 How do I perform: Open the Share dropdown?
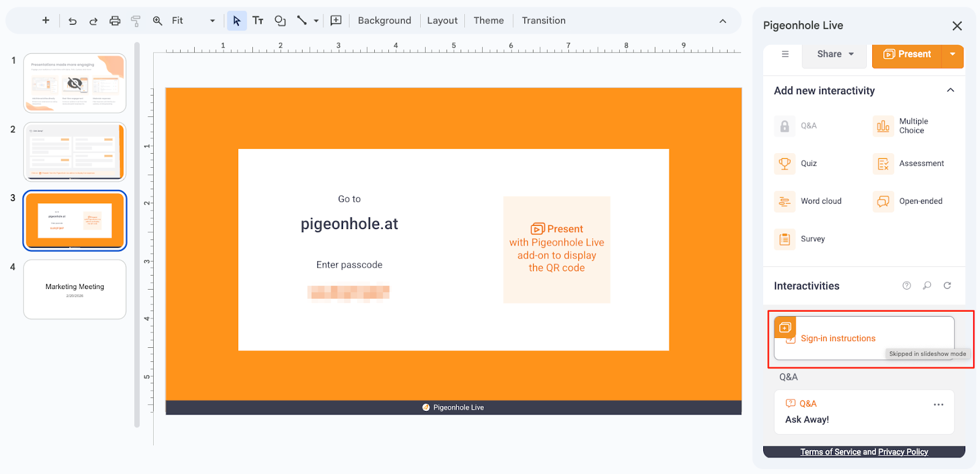[x=835, y=55]
